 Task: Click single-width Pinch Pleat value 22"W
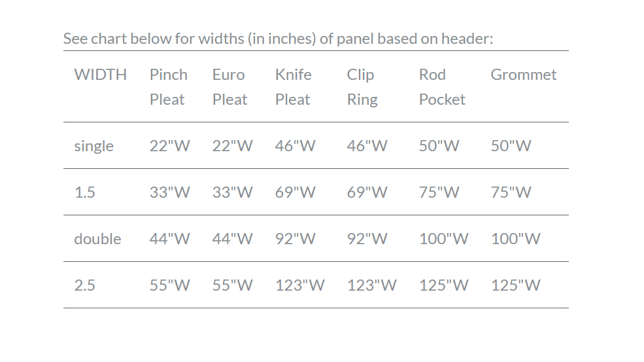(x=169, y=146)
